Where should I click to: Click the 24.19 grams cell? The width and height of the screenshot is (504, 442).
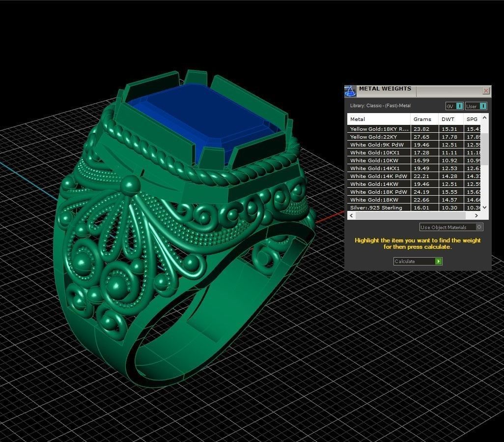tap(424, 192)
